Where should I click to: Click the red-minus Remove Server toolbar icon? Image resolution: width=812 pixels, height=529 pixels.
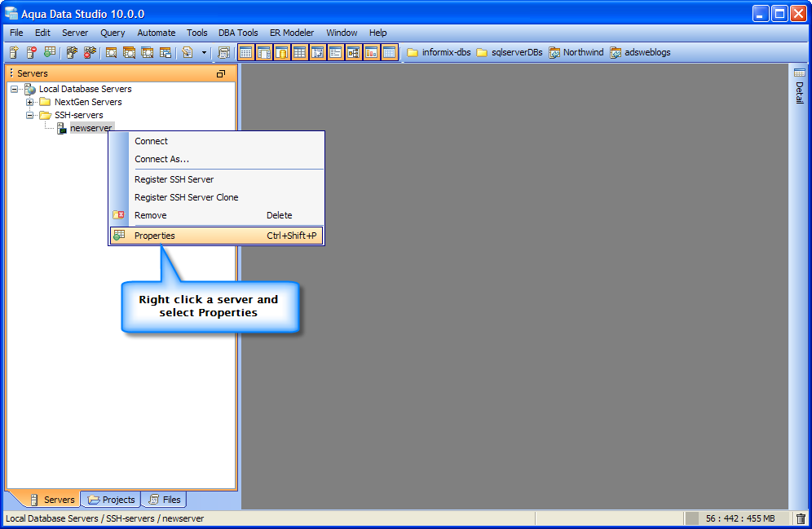[32, 52]
